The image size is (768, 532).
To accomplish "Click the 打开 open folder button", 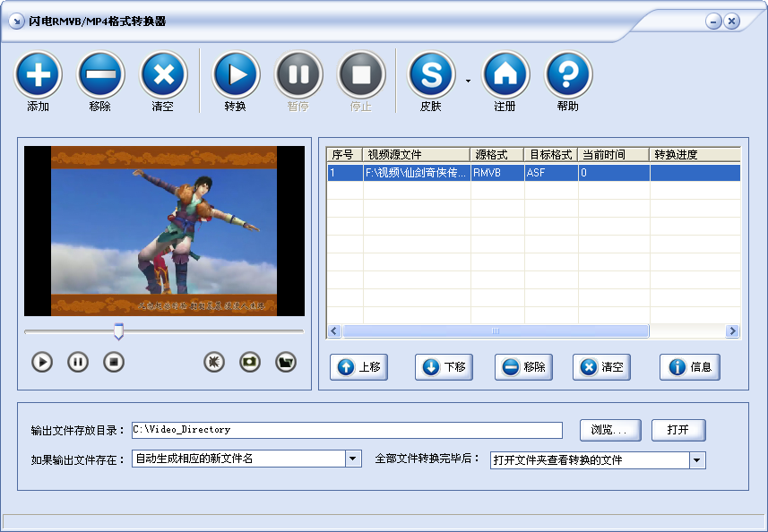I will 678,430.
